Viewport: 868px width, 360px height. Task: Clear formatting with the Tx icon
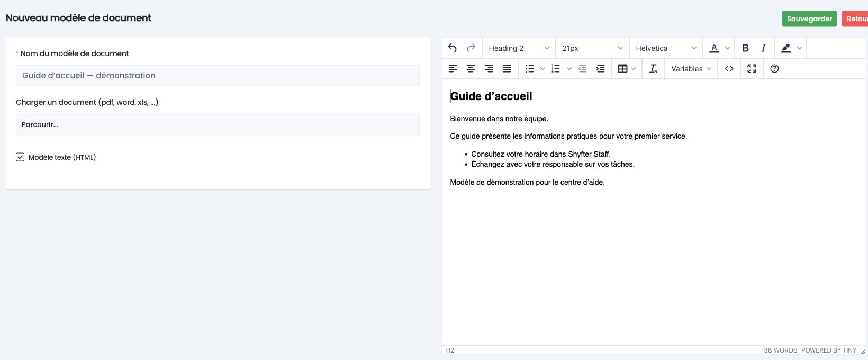point(653,68)
